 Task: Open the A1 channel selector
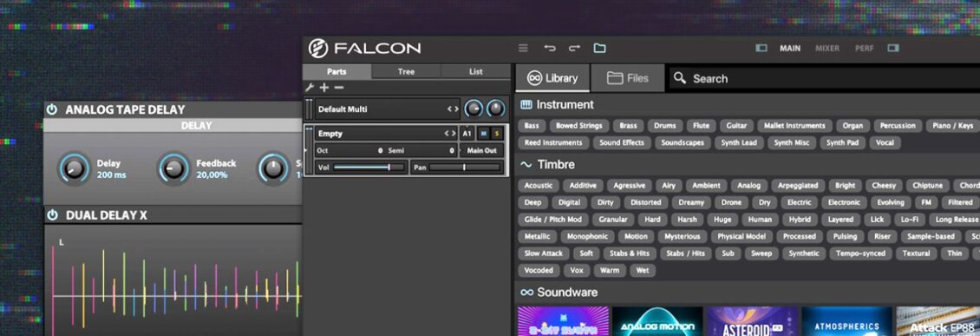coord(467,134)
